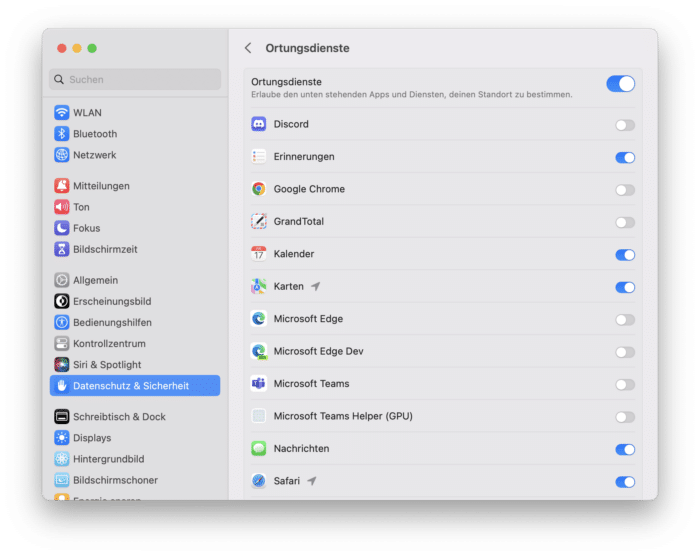Click the Suchen search field
Image resolution: width=700 pixels, height=556 pixels.
(135, 79)
